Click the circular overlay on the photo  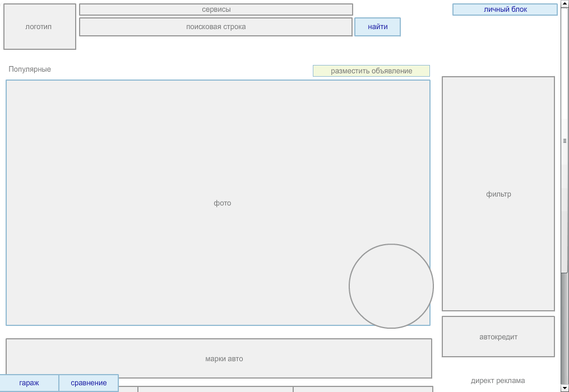tap(391, 286)
